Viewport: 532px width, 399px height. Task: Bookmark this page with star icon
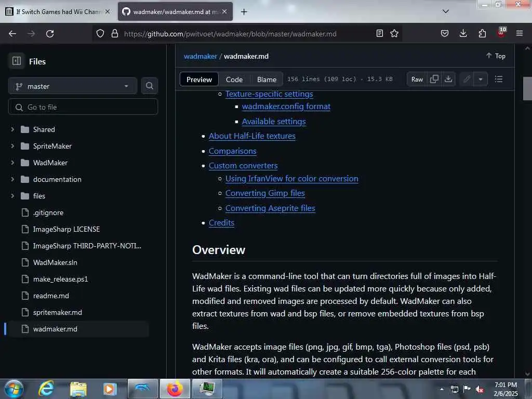point(394,33)
